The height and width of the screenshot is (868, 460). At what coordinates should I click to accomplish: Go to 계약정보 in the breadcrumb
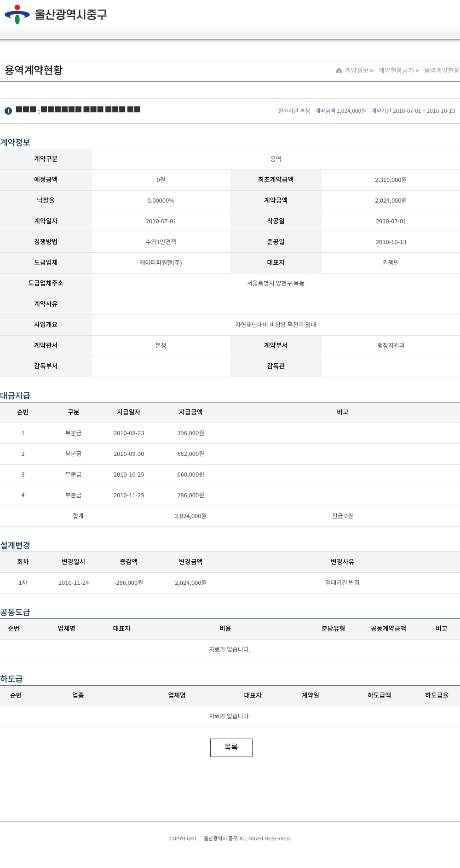tap(356, 70)
